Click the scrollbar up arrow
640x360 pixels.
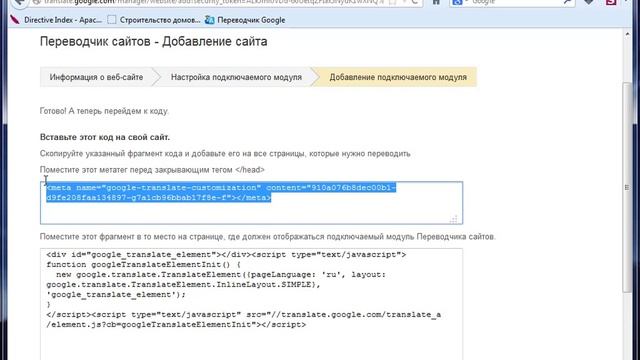(x=627, y=34)
